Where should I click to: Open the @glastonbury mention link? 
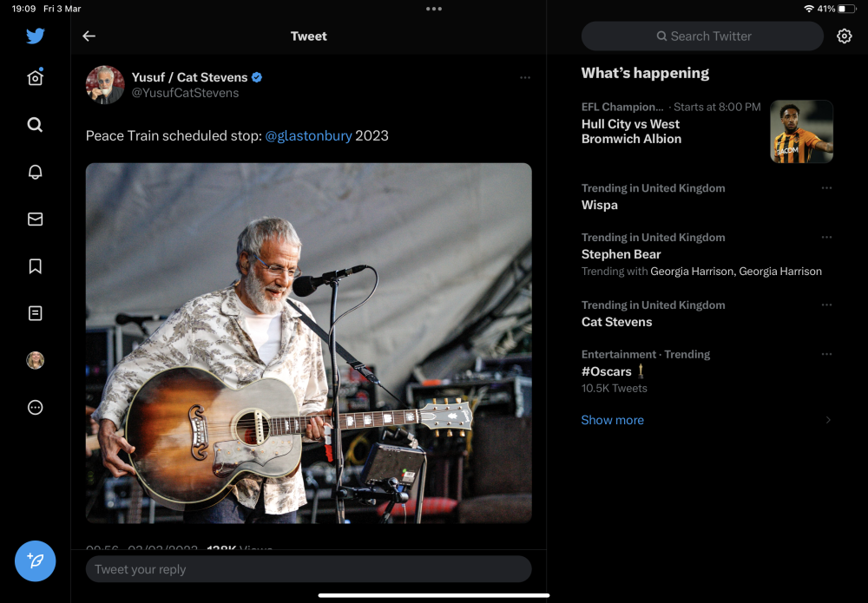tap(308, 135)
